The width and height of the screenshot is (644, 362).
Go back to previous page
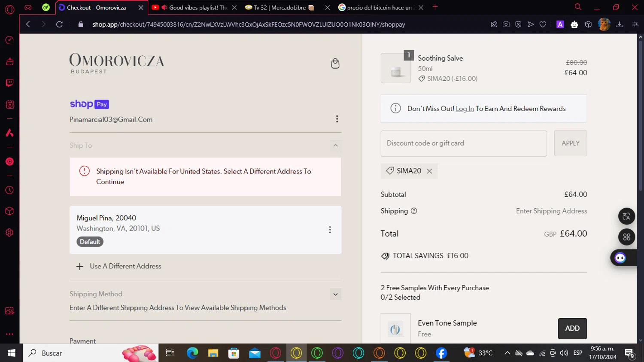click(28, 24)
